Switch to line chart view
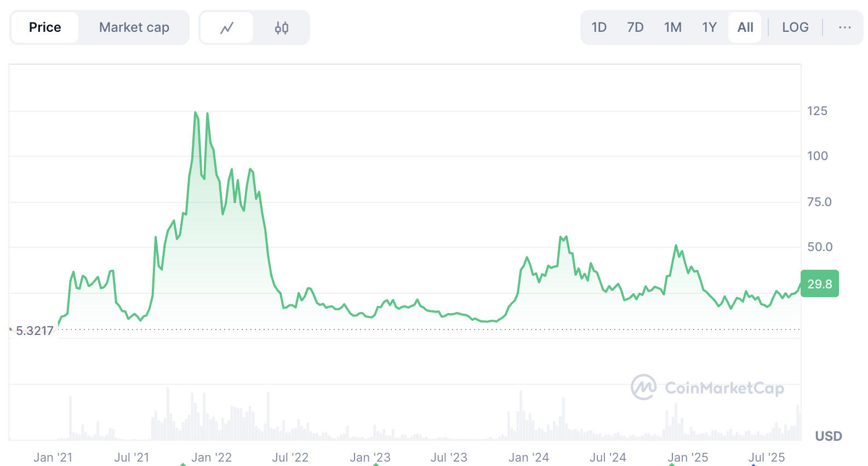The width and height of the screenshot is (868, 466). pyautogui.click(x=227, y=27)
